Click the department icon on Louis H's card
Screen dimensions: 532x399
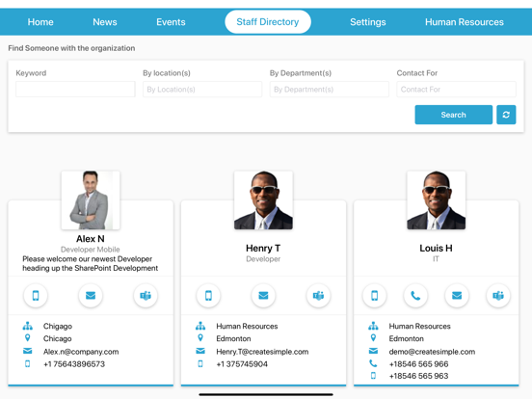[373, 326]
